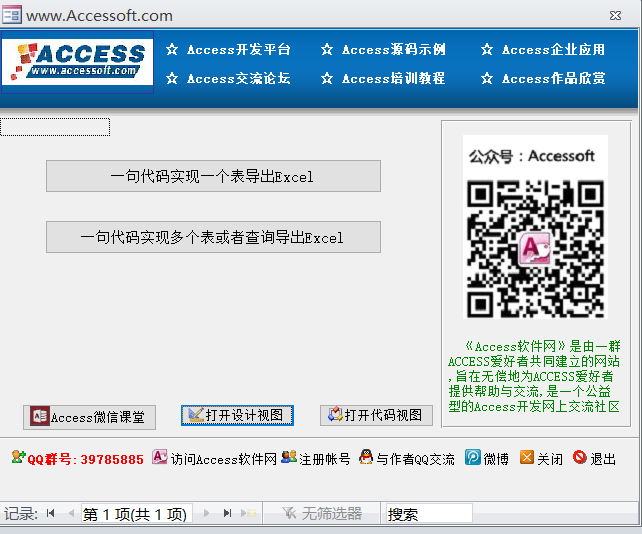This screenshot has width=642, height=534.
Task: Open the Access作品欣赏 link
Action: (x=553, y=78)
